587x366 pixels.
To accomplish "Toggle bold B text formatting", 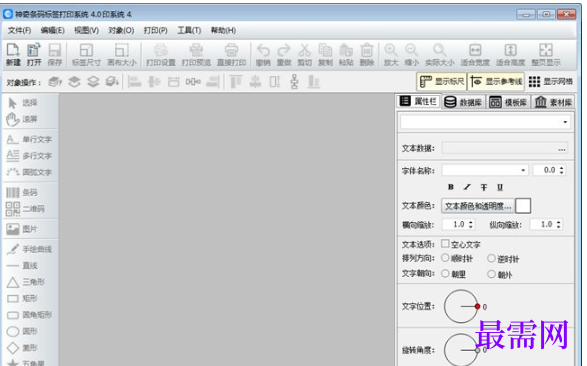I will pyautogui.click(x=451, y=187).
